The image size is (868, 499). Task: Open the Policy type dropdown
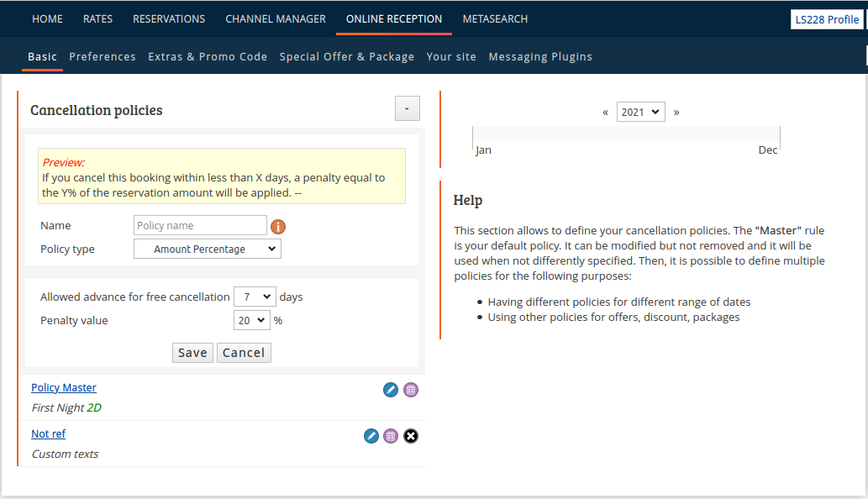(x=207, y=249)
